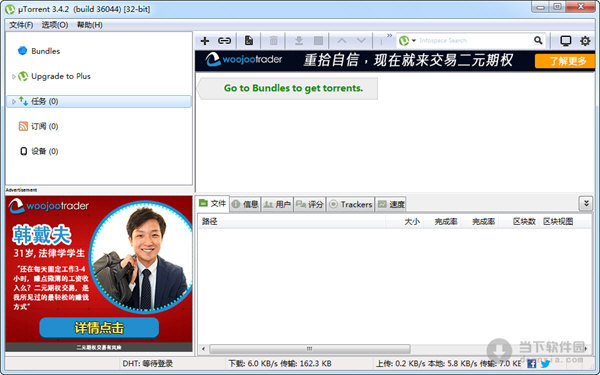Open the 文件(F) menu

[x=21, y=25]
